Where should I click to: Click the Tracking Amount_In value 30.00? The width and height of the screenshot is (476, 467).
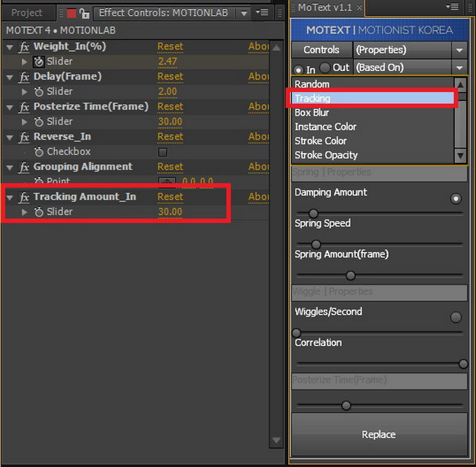(170, 212)
